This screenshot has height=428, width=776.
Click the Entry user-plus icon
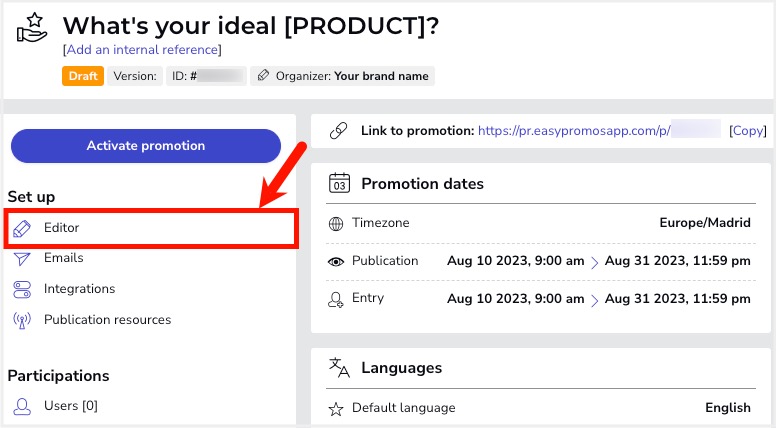(x=336, y=299)
